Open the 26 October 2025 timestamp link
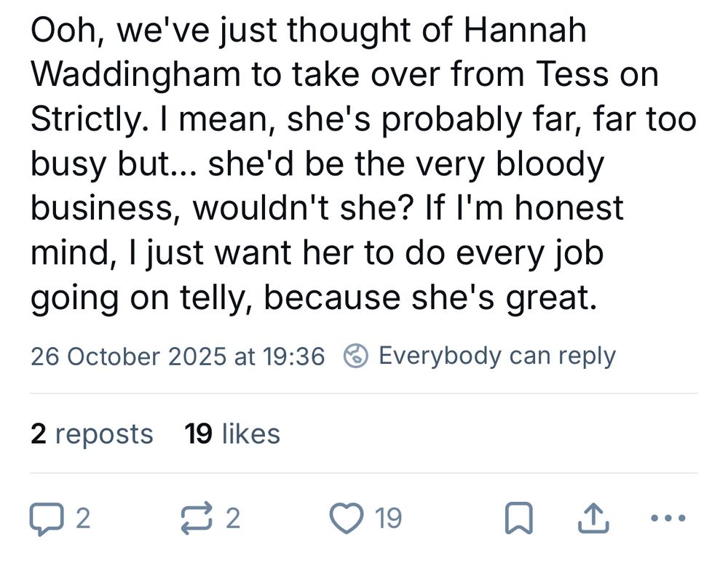728x566 pixels. 177,356
